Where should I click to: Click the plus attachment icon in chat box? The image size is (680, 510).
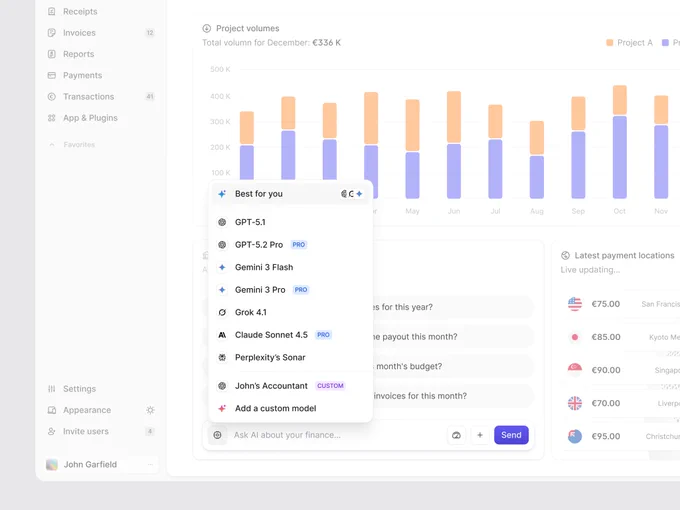480,435
